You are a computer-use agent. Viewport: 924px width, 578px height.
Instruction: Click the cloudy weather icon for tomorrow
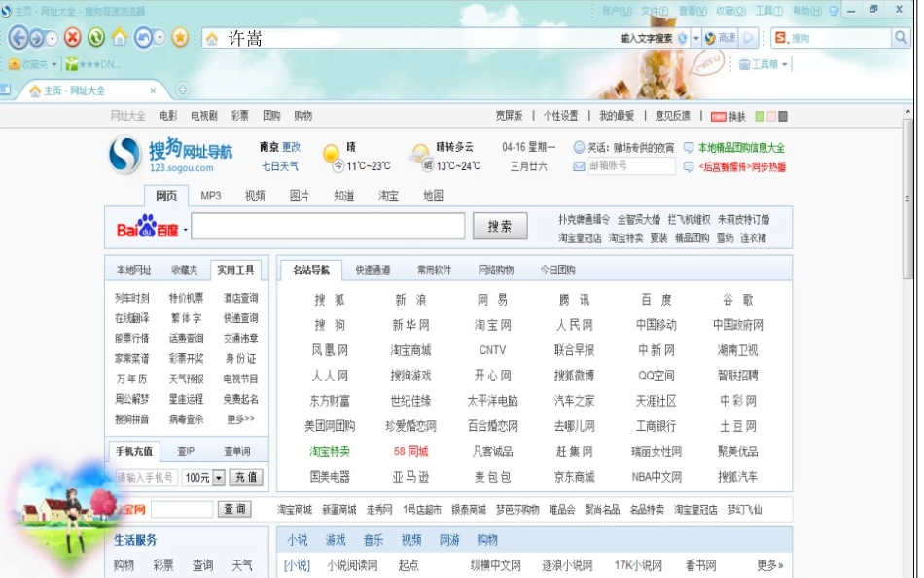(x=421, y=153)
